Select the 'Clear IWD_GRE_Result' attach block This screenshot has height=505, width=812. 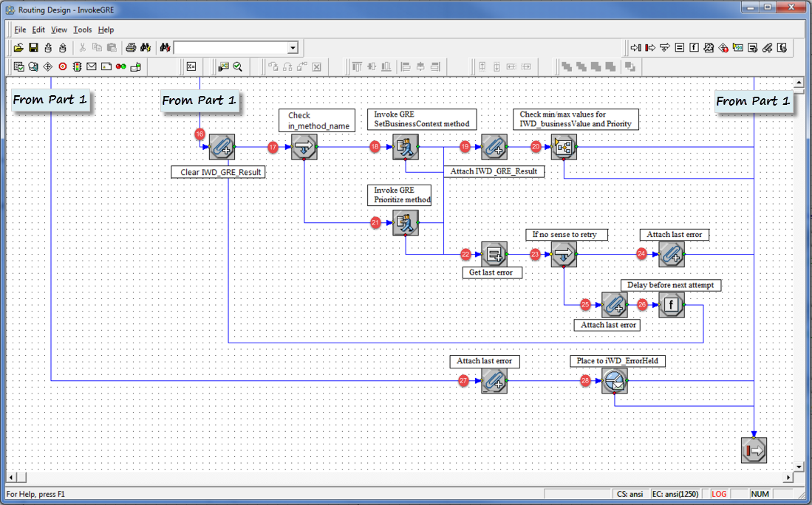coord(221,148)
